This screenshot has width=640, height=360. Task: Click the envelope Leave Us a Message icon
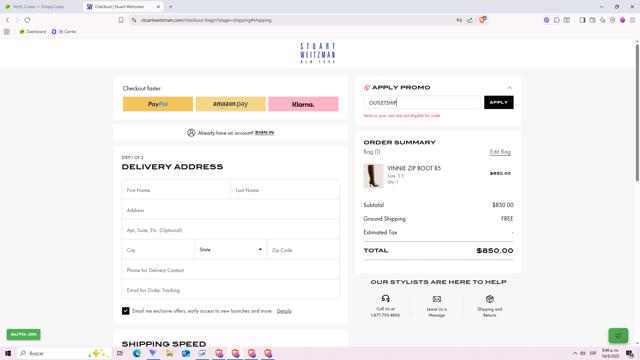click(x=437, y=299)
